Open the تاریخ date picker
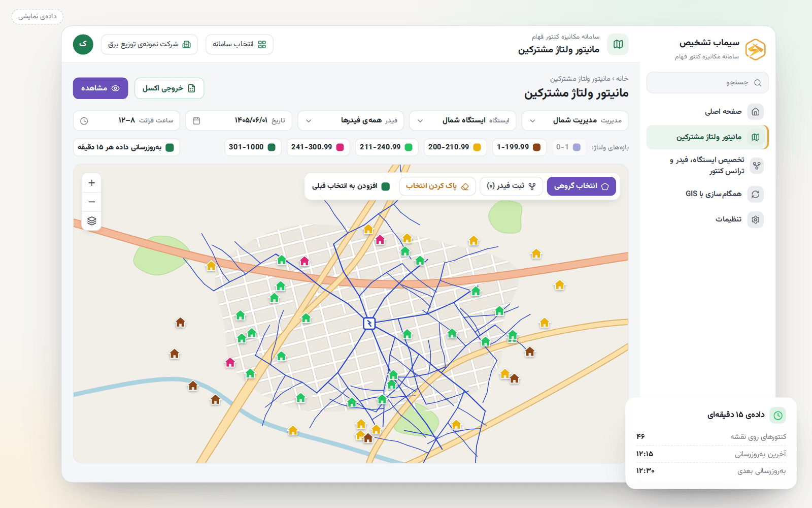812x508 pixels. pyautogui.click(x=239, y=120)
